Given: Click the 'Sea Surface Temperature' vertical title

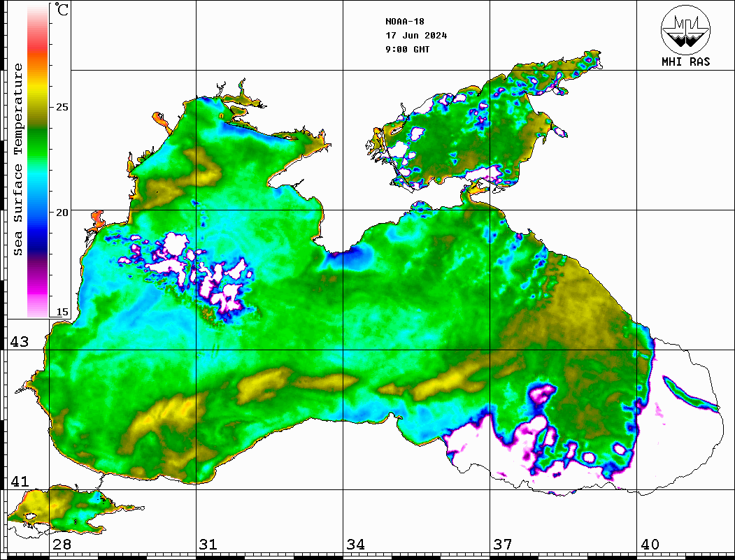Looking at the screenshot, I should (x=17, y=160).
